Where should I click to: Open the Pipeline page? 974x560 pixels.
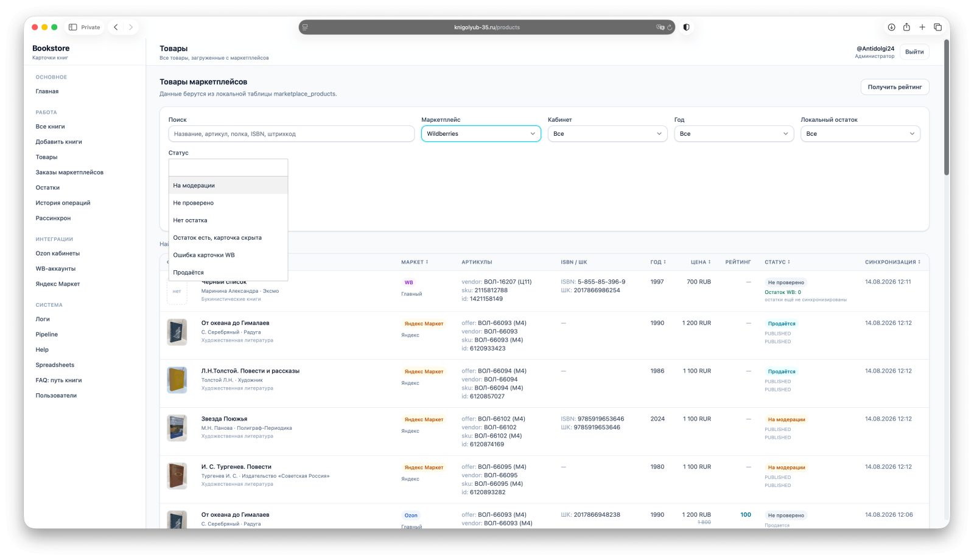[46, 334]
